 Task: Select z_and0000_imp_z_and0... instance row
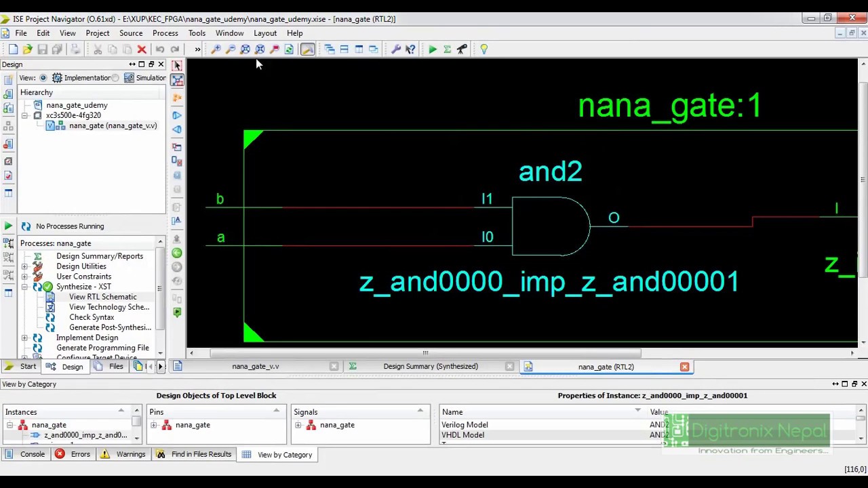click(x=85, y=435)
